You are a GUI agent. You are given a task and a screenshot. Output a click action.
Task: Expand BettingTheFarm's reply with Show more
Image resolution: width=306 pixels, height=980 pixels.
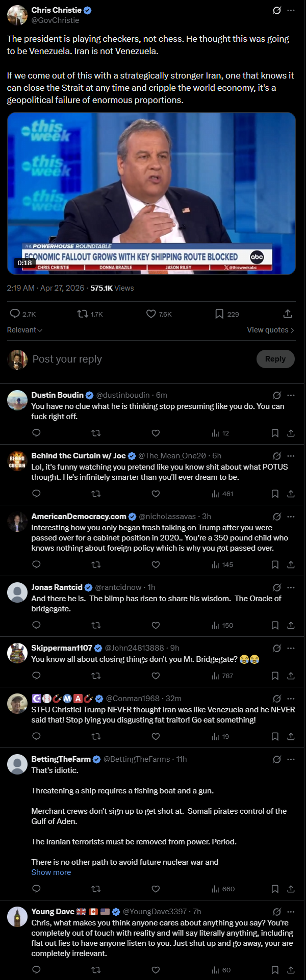pos(51,872)
